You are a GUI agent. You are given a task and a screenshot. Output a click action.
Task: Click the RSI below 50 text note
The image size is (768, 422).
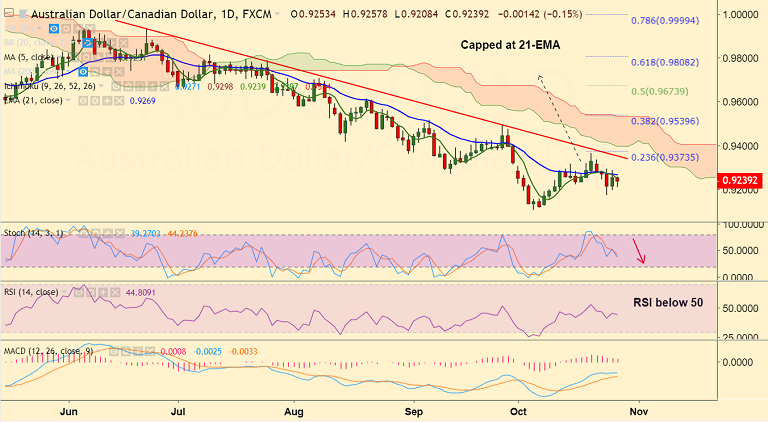668,303
